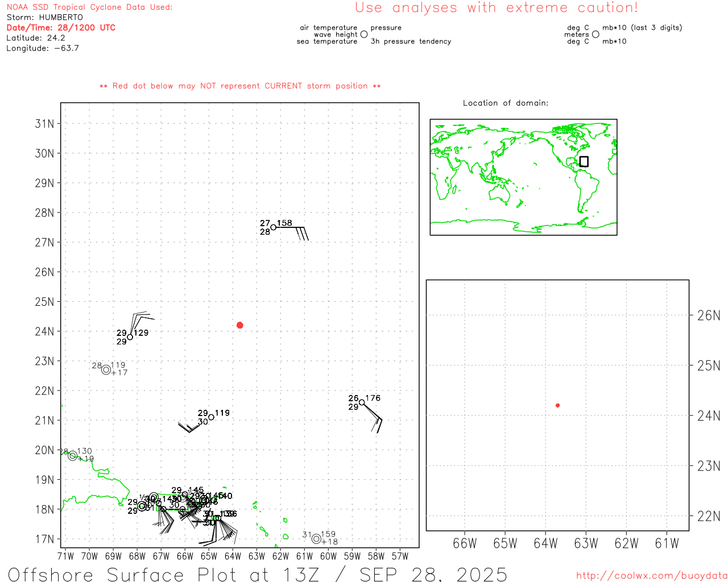Select the buoy station circle reporting pressure 176

tap(362, 402)
